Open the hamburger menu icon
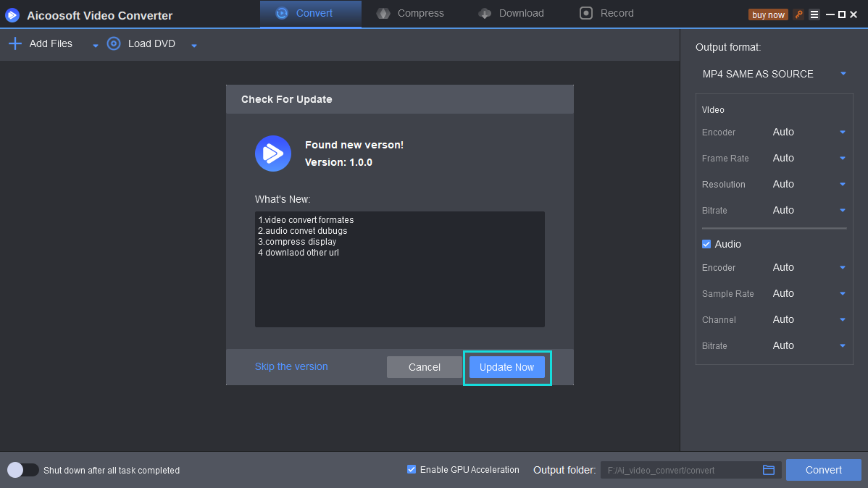 814,15
